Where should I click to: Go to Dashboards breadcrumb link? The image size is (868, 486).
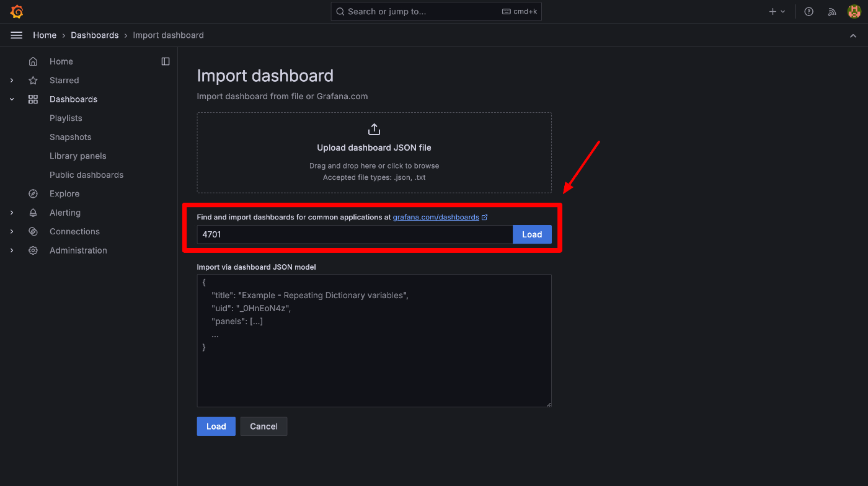click(95, 35)
